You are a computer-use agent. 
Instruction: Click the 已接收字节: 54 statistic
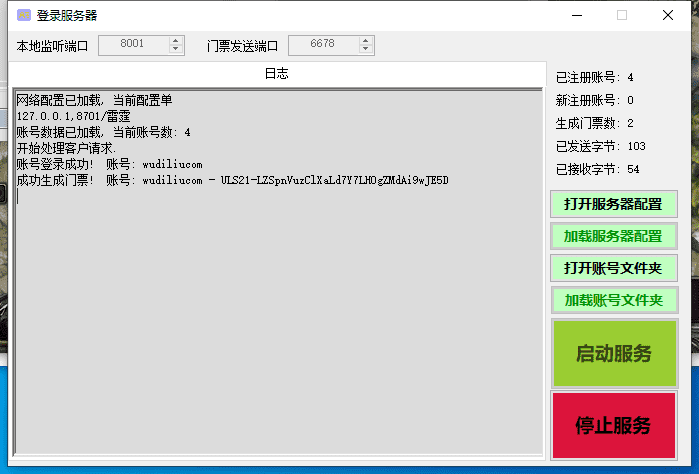click(597, 169)
